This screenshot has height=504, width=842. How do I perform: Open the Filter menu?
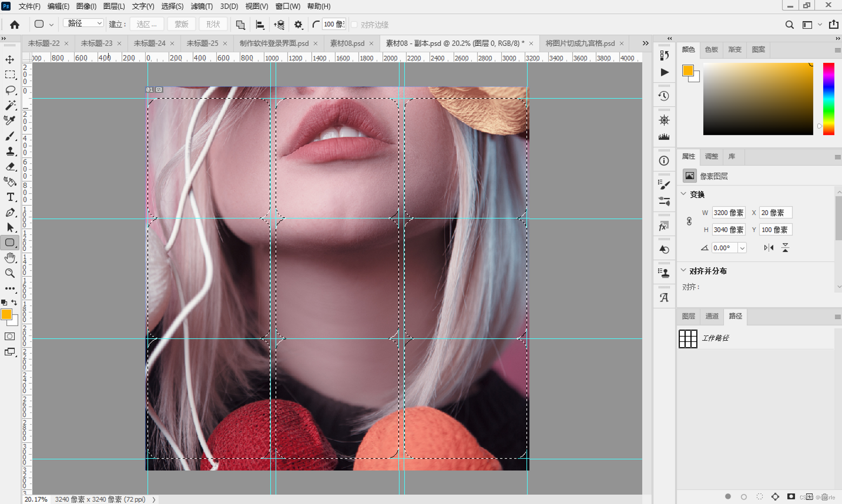pos(202,6)
